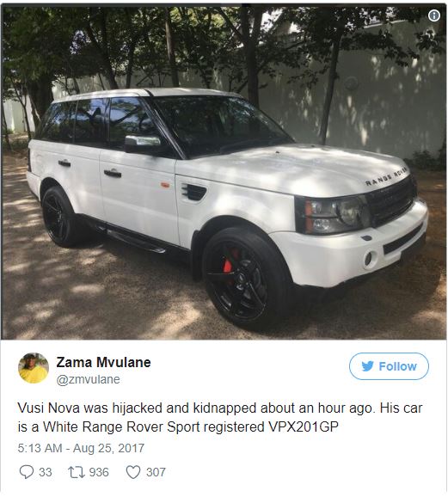
Task: Click the 33 replies count
Action: (x=46, y=472)
